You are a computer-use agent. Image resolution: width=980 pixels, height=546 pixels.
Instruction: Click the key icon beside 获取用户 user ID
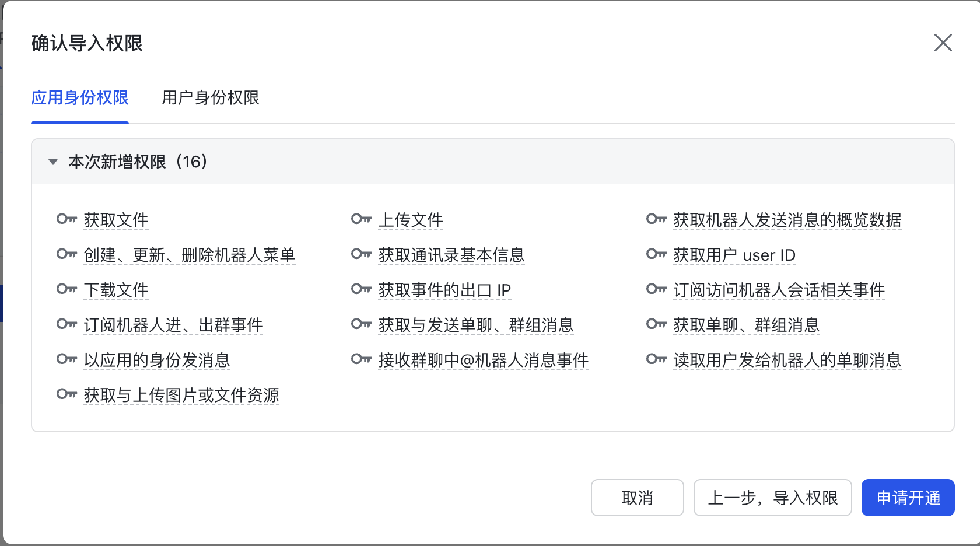(x=656, y=254)
